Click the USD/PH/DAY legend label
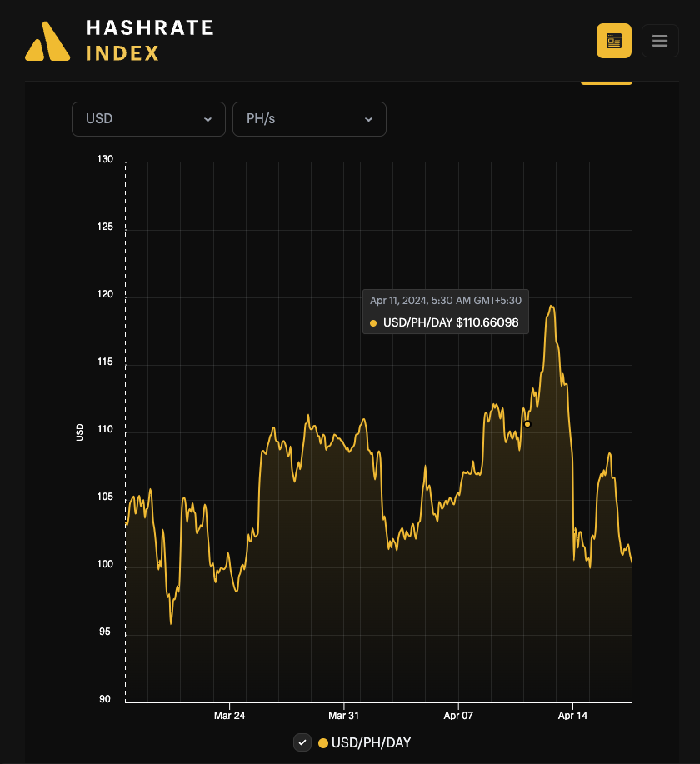This screenshot has height=764, width=700. coord(371,742)
